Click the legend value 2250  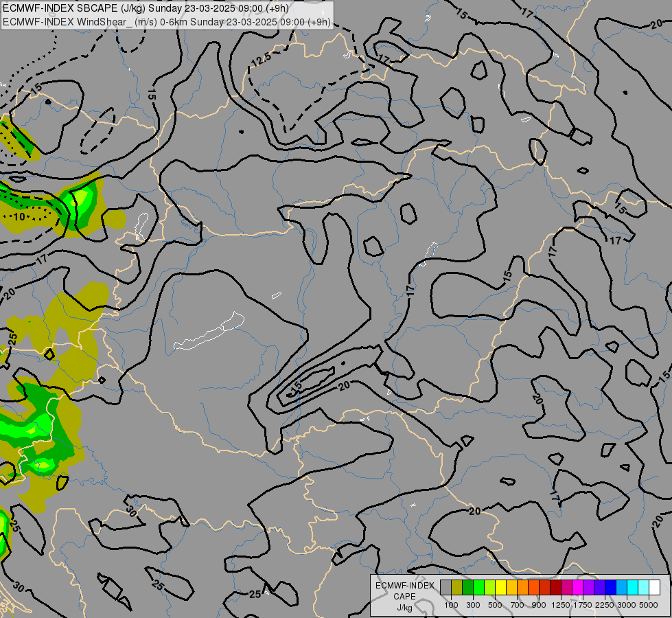605,605
